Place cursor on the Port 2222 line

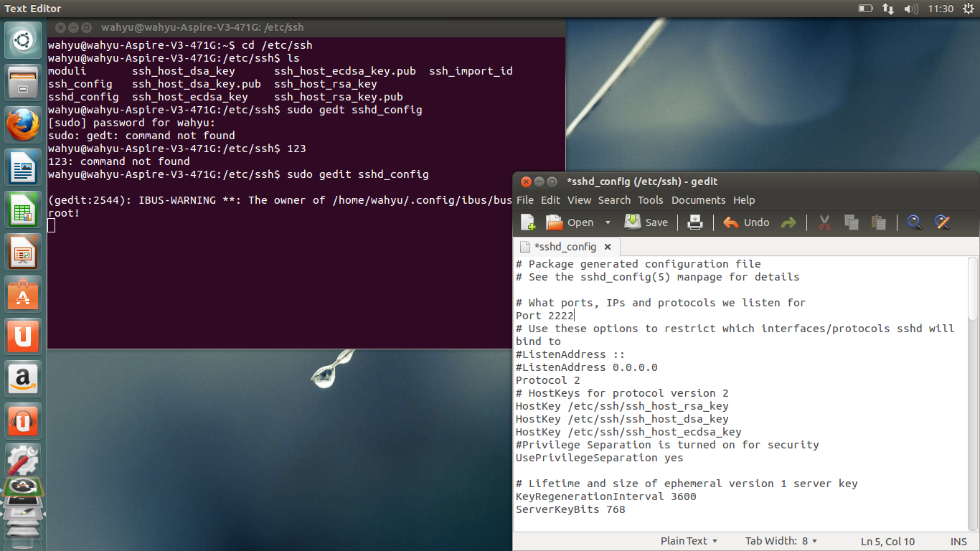click(x=545, y=316)
